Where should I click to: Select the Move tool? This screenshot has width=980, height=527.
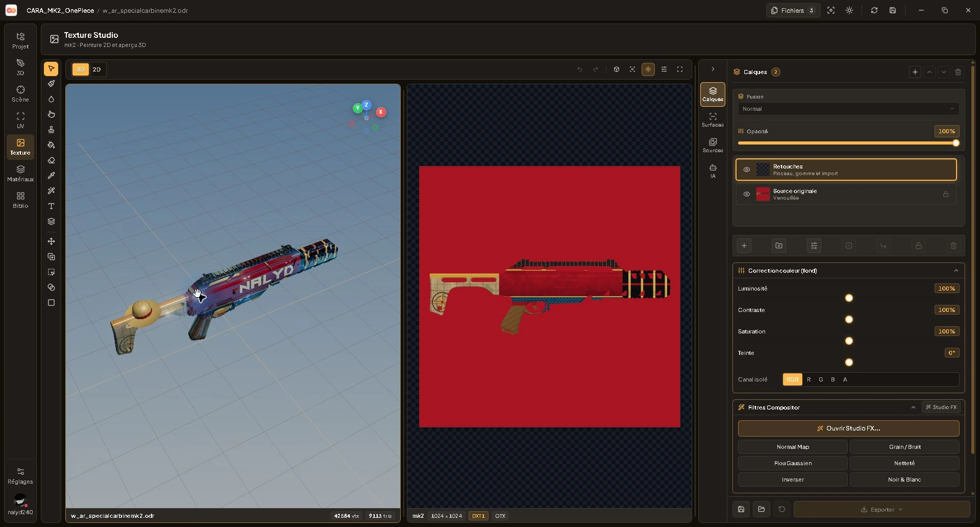coord(51,242)
